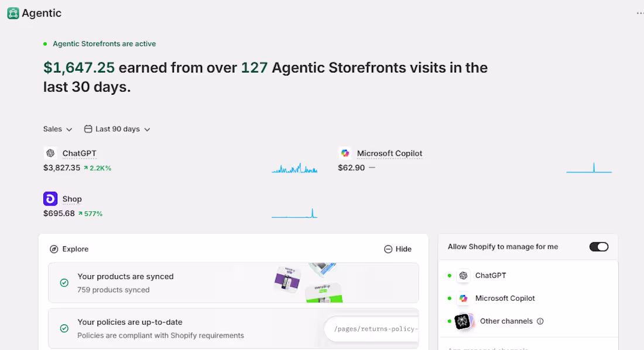The height and width of the screenshot is (350, 644).
Task: Click the purple Shop app icon
Action: coord(50,199)
